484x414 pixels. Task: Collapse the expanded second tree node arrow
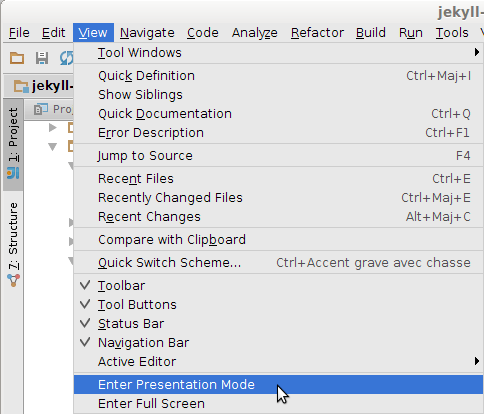52,147
